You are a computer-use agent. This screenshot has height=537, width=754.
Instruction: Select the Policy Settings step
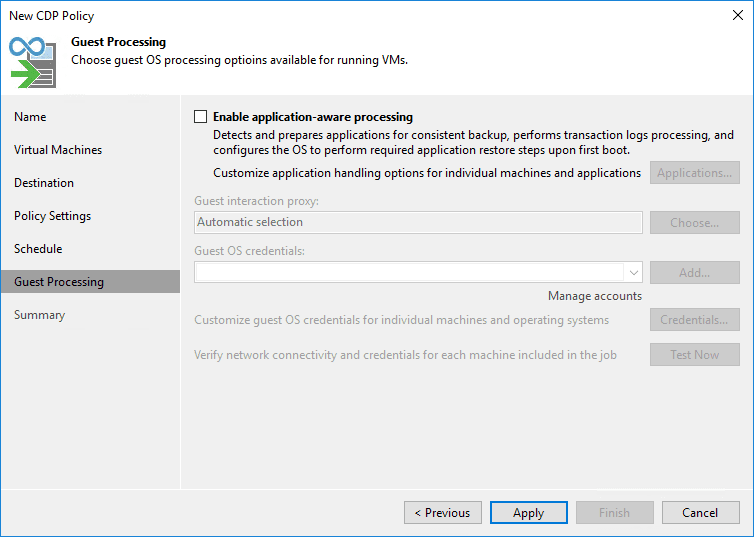(x=52, y=216)
